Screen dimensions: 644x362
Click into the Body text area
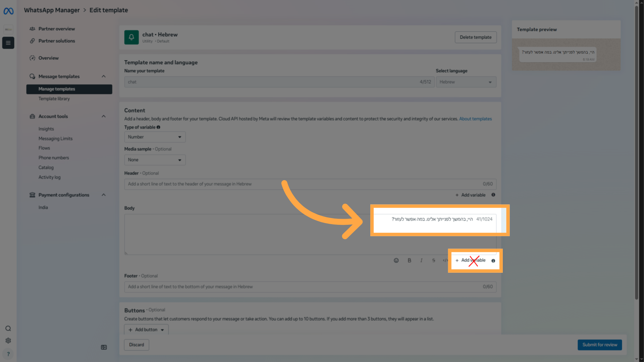(x=310, y=235)
